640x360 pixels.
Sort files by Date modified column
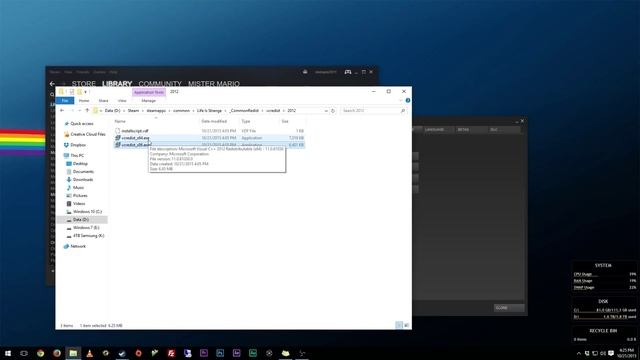click(x=214, y=121)
